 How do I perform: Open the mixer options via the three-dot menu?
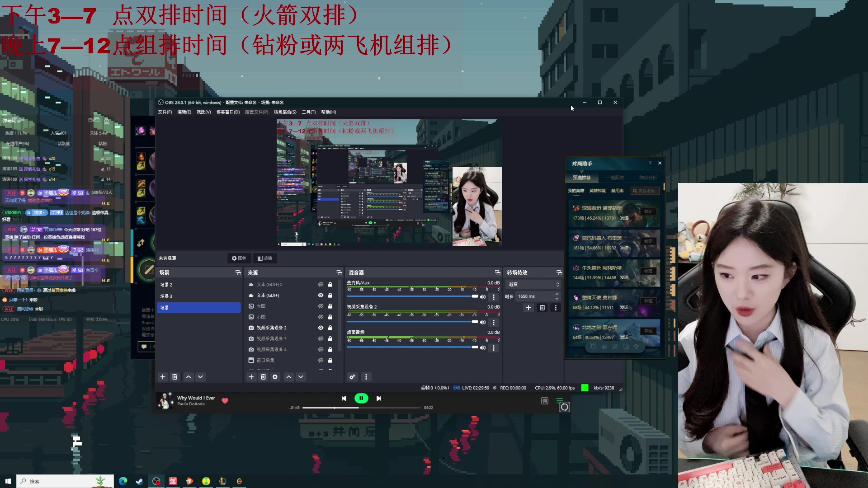point(366,376)
